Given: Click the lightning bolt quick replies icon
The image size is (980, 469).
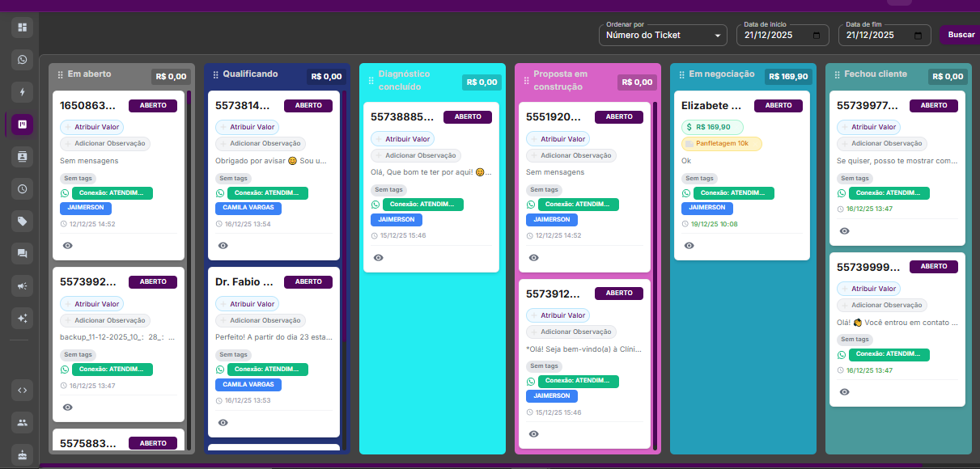Looking at the screenshot, I should pos(23,91).
